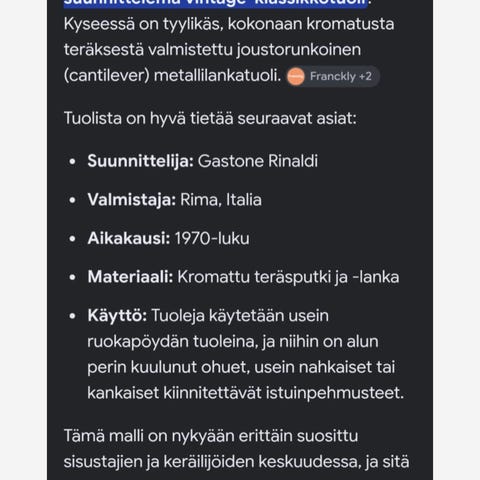Select the Gastone Rinaldi text
This screenshot has height=480, width=480.
click(x=258, y=161)
